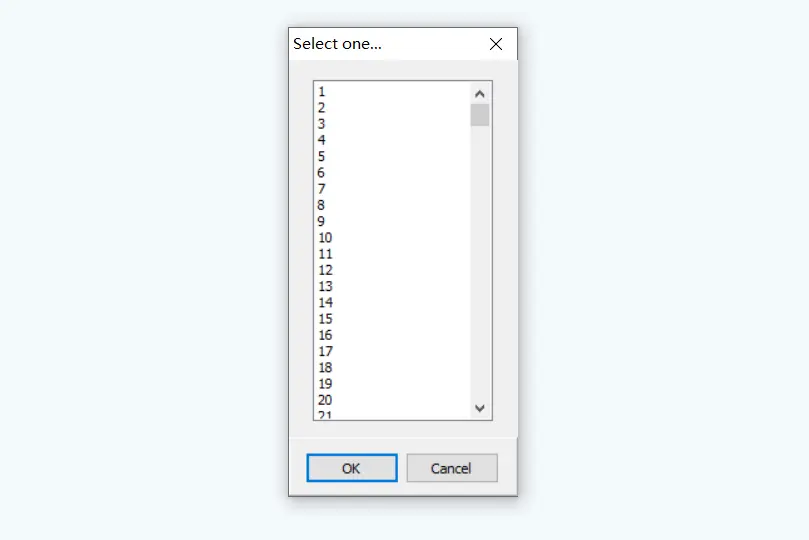The image size is (809, 540).
Task: Select list entry 18
Action: coord(325,368)
